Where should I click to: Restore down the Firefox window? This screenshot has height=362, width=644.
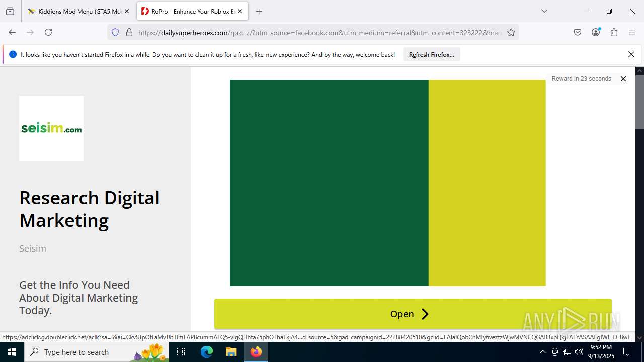pos(609,11)
